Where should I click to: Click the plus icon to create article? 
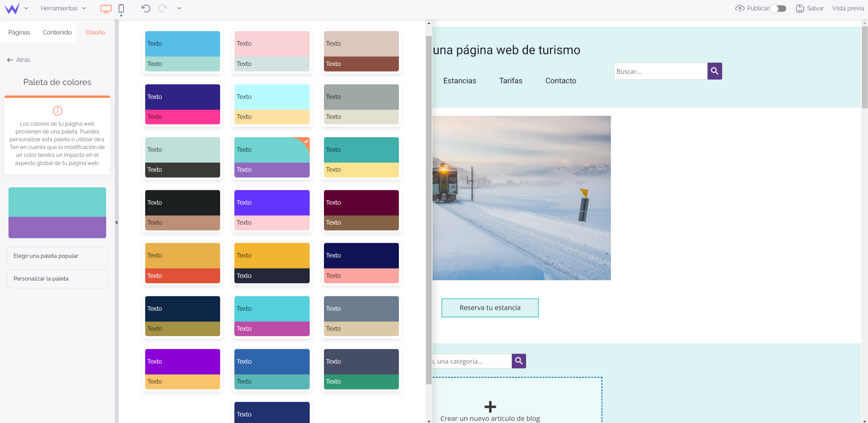(x=490, y=406)
